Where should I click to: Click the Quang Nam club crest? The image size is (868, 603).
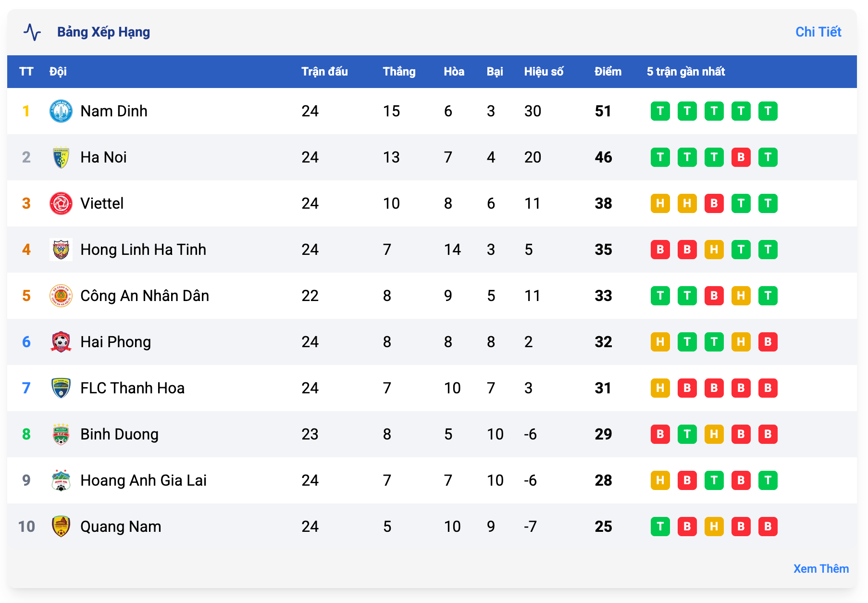pos(61,527)
